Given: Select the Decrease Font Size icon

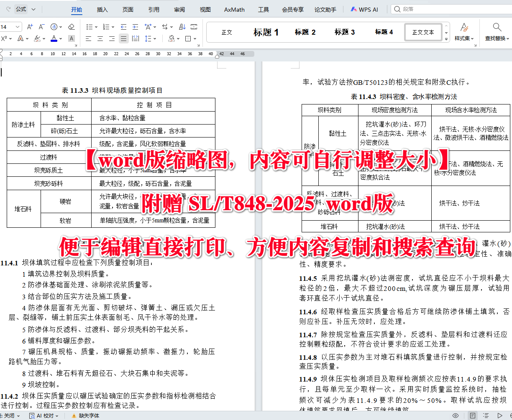Looking at the screenshot, I should point(41,26).
